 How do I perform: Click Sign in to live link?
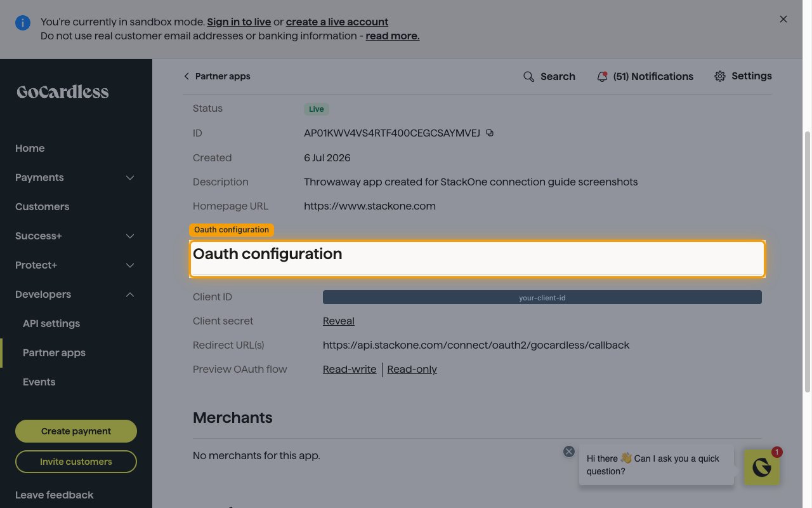coord(239,22)
